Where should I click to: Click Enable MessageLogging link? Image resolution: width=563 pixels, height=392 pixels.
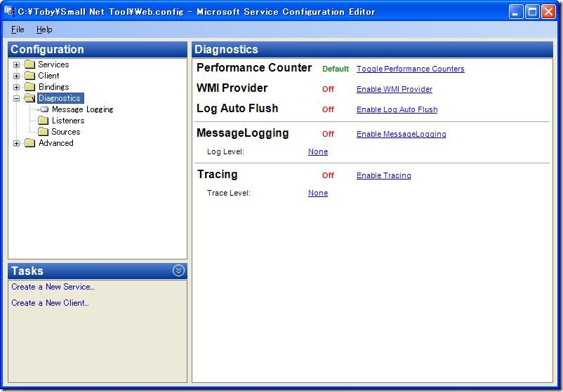[x=401, y=134]
